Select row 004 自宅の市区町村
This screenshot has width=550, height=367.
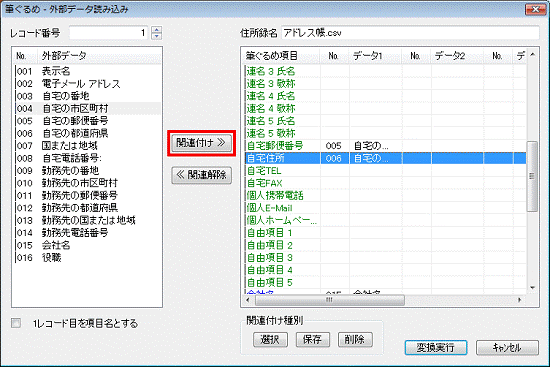point(87,108)
